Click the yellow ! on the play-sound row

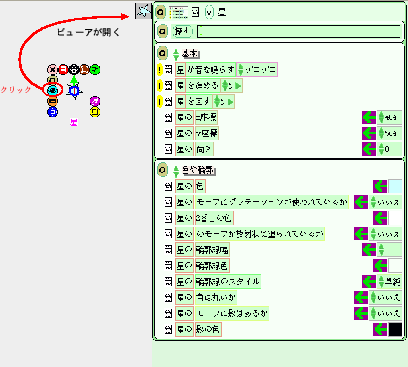[160, 70]
